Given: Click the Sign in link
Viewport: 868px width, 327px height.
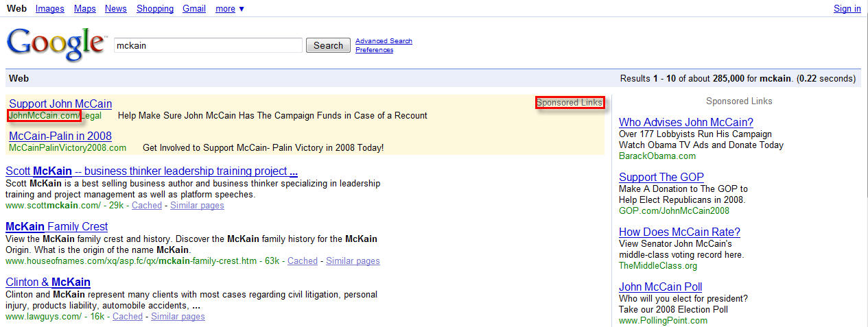Looking at the screenshot, I should pos(847,9).
